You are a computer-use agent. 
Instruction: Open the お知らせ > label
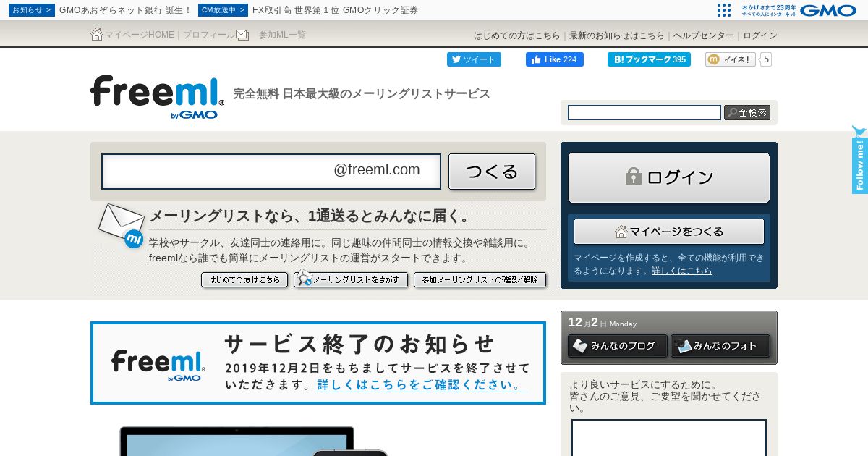click(x=32, y=10)
